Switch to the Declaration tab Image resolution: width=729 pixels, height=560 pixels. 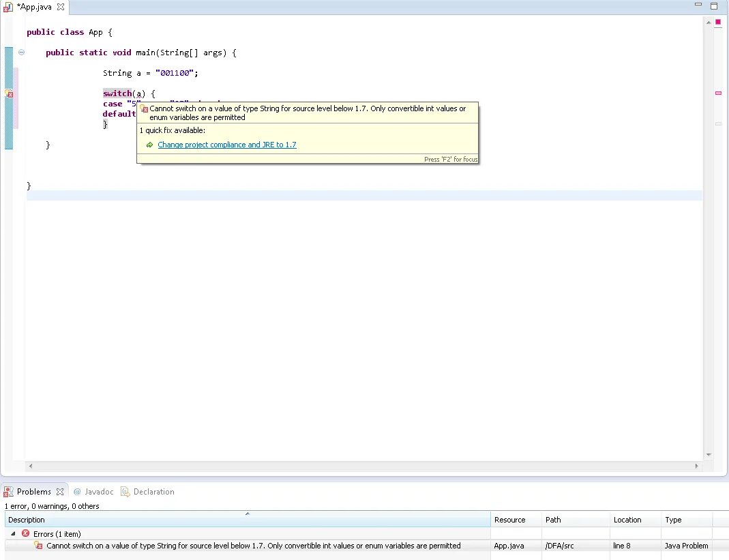147,492
